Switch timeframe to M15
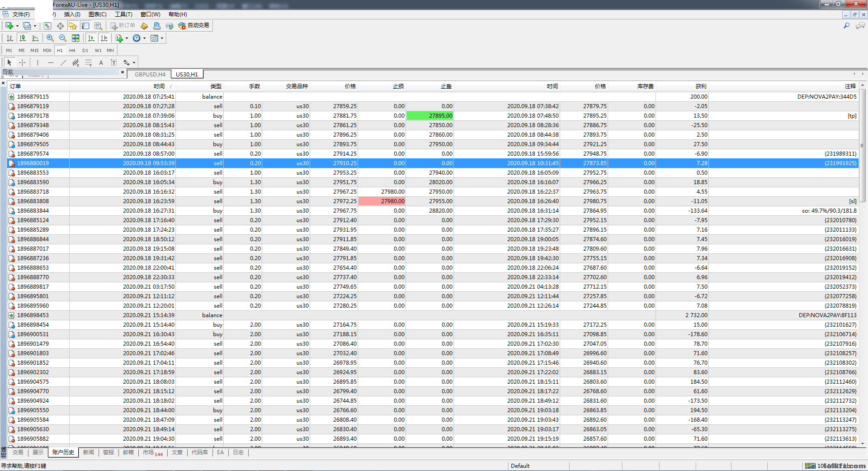The height and width of the screenshot is (471, 868). tap(34, 51)
